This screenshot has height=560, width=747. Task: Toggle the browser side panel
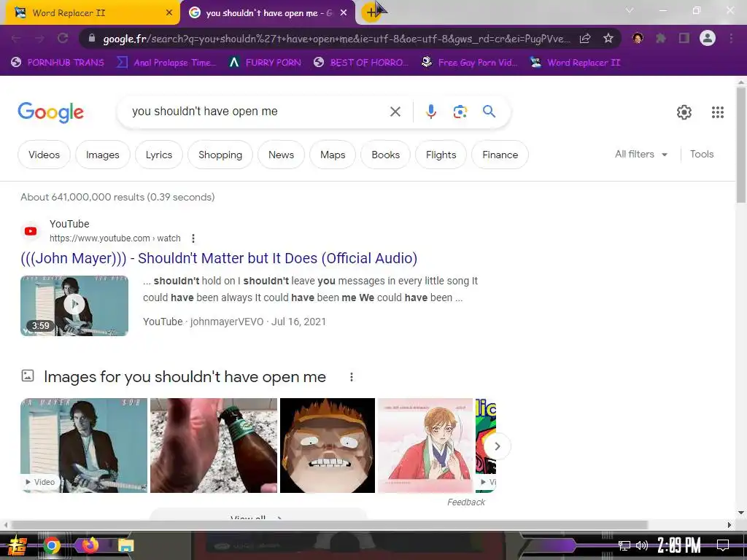click(684, 38)
